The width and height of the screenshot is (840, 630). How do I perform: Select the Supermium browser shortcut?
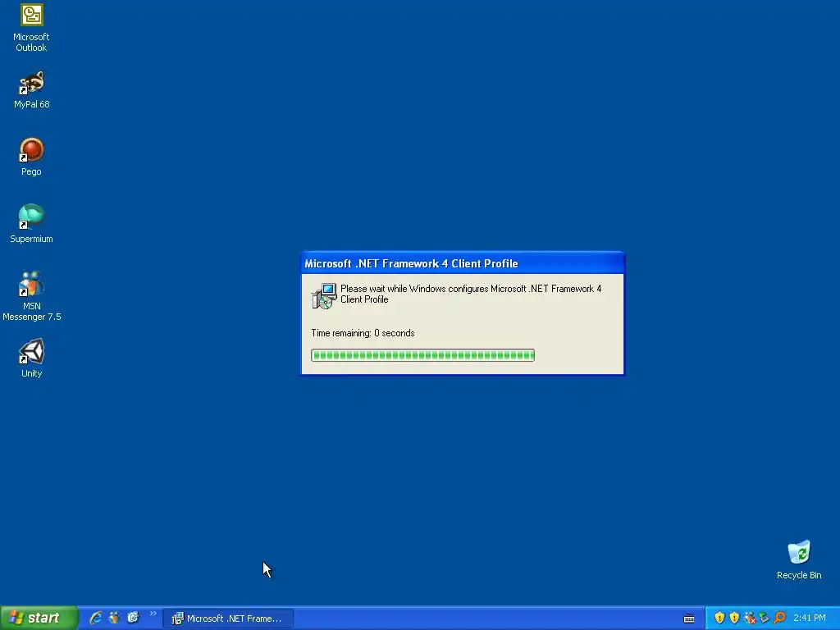tap(31, 223)
